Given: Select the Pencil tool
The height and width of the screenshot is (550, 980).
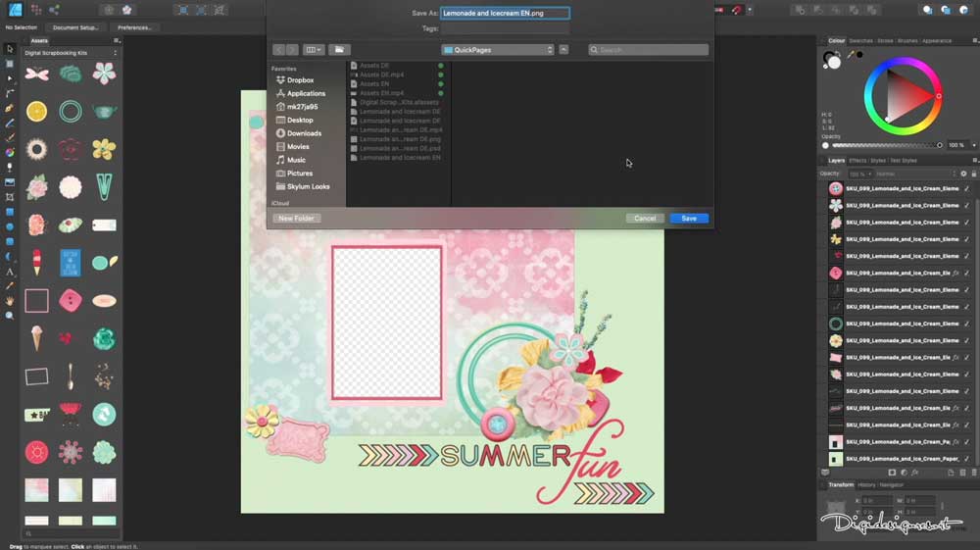Looking at the screenshot, I should (10, 124).
